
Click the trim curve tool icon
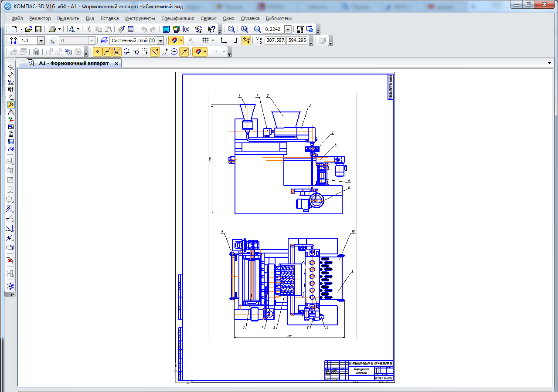click(10, 219)
